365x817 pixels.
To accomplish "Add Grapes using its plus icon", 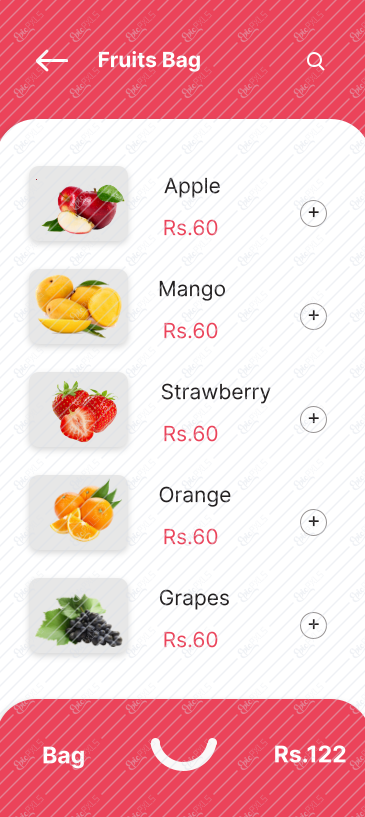I will pyautogui.click(x=313, y=625).
